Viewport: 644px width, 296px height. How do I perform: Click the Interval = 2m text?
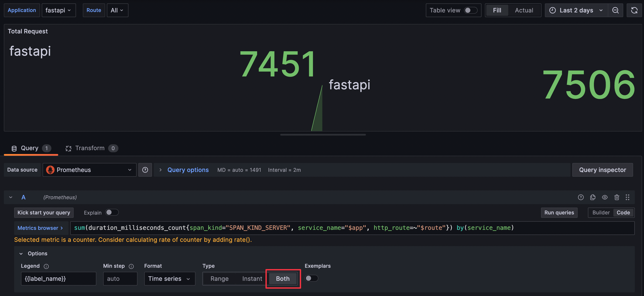click(x=284, y=170)
